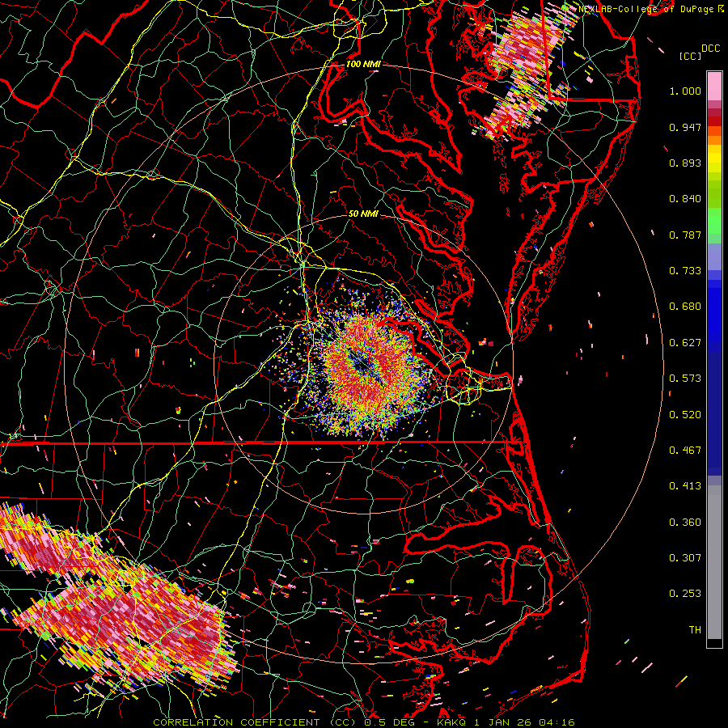Click the 0.627 legend value
Viewport: 728px width, 728px height.
pos(685,343)
